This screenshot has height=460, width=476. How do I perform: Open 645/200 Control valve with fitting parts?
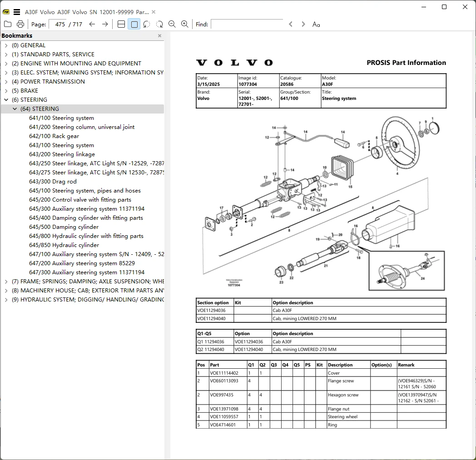pyautogui.click(x=80, y=200)
